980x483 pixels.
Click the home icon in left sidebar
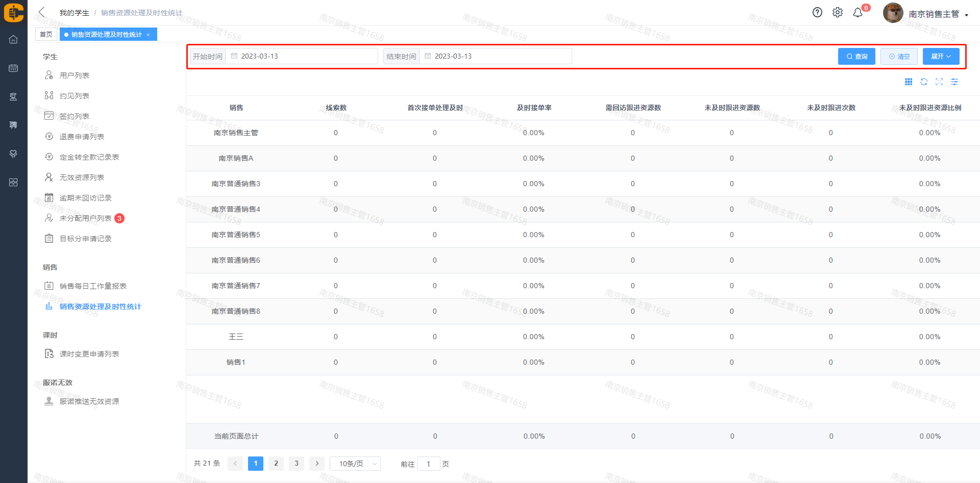tap(13, 39)
